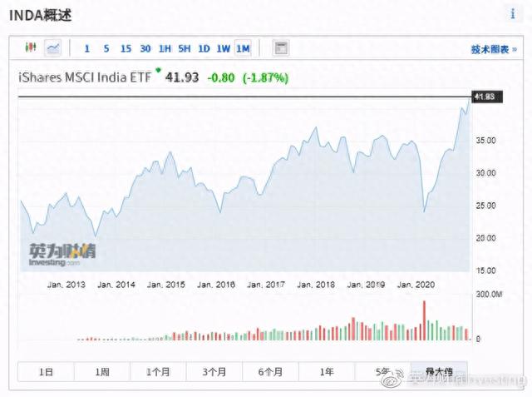Select the 1-minute interval
This screenshot has width=532, height=397.
(86, 48)
